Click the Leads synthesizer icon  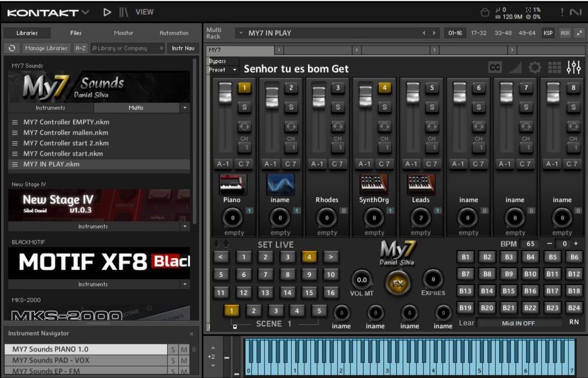pyautogui.click(x=421, y=184)
